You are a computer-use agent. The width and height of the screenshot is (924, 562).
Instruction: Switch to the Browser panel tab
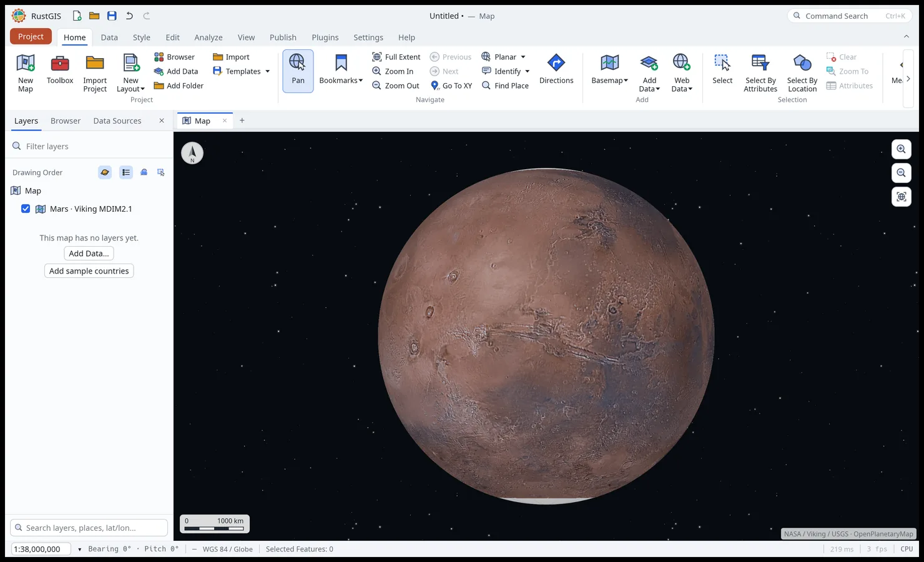(66, 121)
